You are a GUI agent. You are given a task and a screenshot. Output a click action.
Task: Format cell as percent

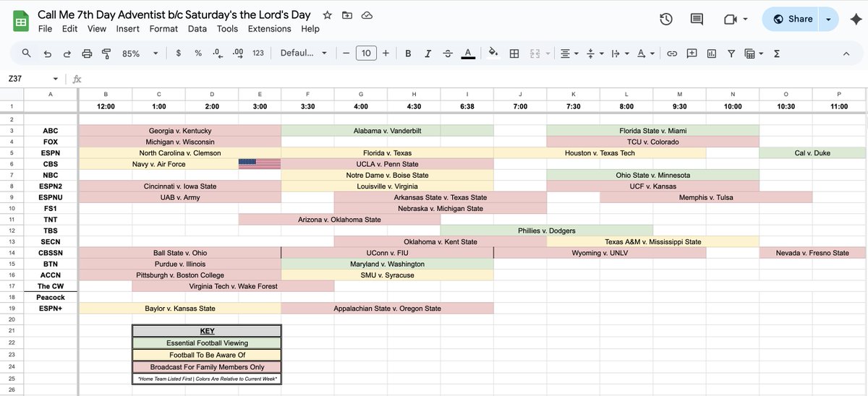197,53
